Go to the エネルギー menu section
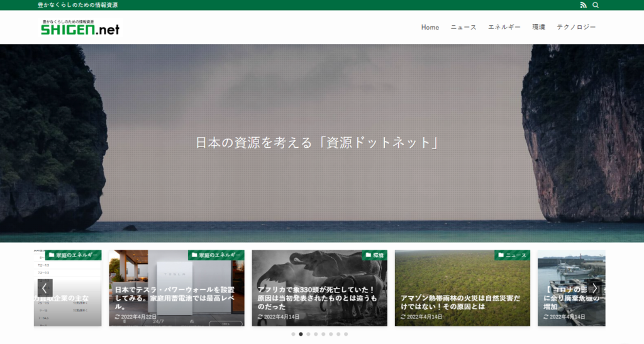Screen dimensions: 644x344 pyautogui.click(x=504, y=28)
